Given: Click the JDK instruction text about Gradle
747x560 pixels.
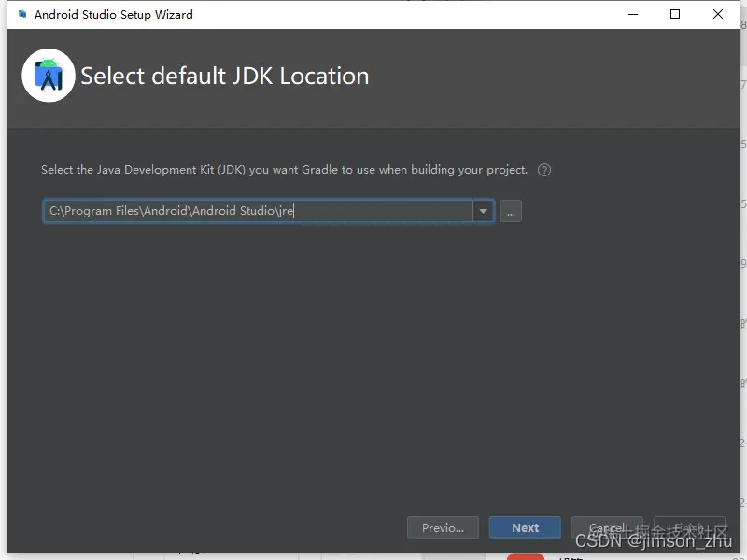Looking at the screenshot, I should tap(285, 170).
